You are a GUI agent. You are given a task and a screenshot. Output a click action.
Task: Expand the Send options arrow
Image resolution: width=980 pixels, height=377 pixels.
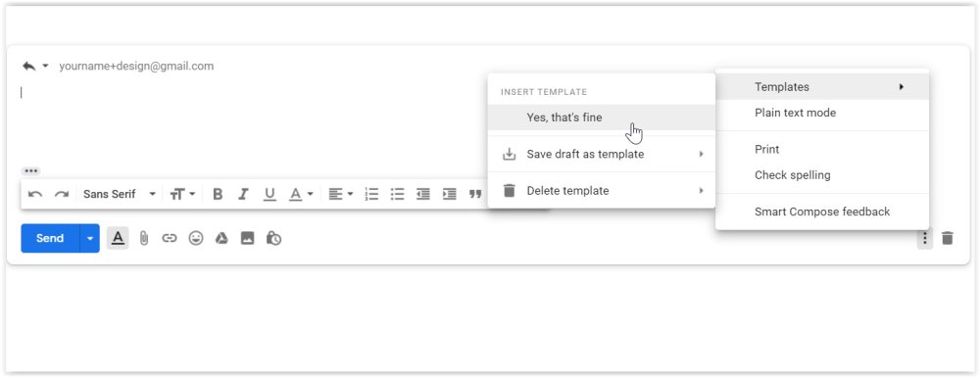[90, 238]
